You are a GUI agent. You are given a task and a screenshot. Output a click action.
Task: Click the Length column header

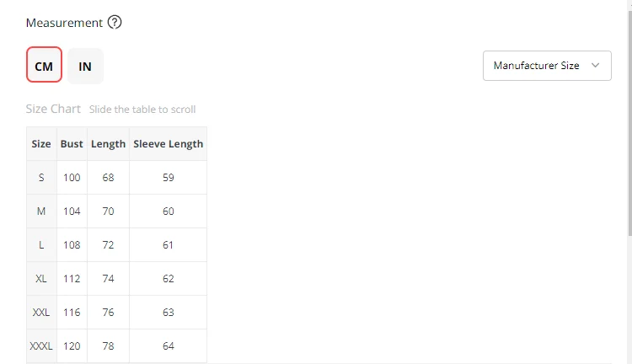coord(108,144)
